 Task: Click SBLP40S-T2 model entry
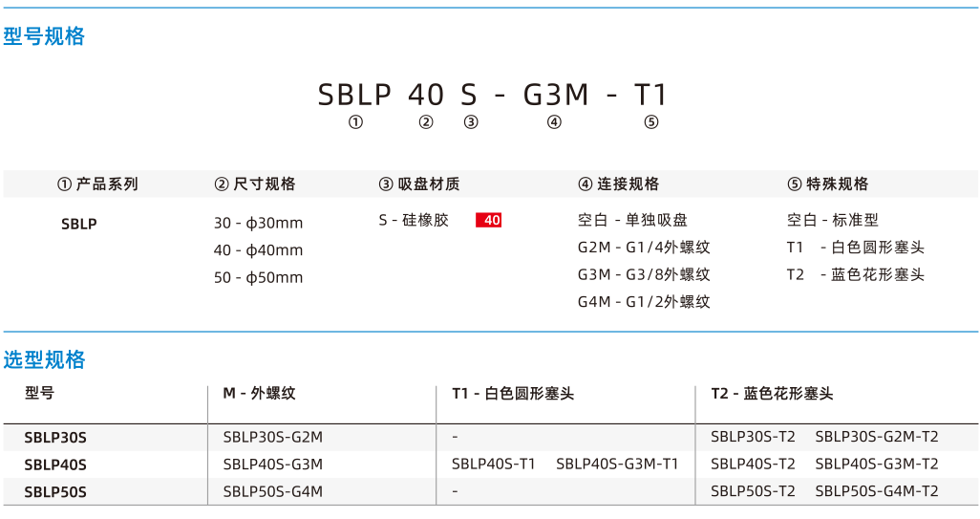[753, 464]
